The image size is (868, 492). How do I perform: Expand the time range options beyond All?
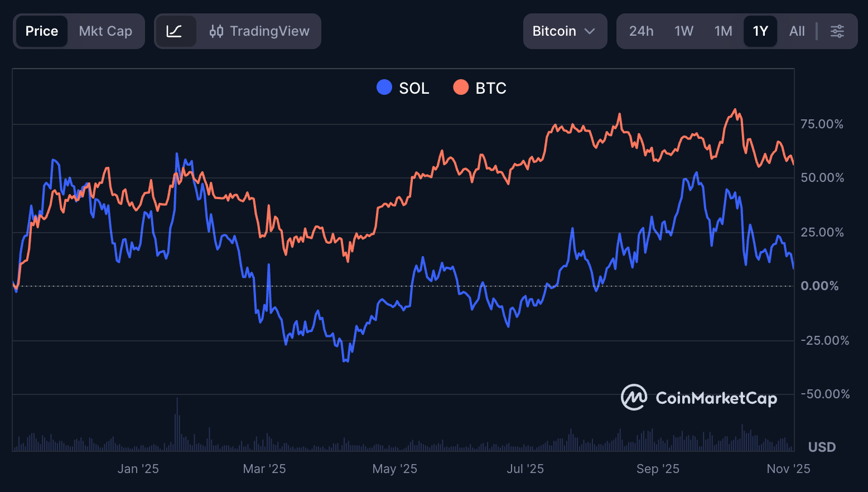[x=837, y=31]
